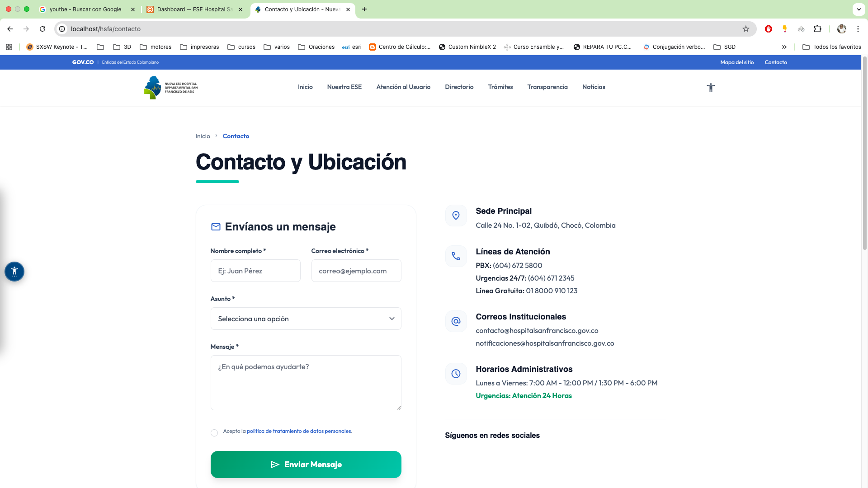Click the Nombre completo input field
This screenshot has width=868, height=488.
(255, 271)
